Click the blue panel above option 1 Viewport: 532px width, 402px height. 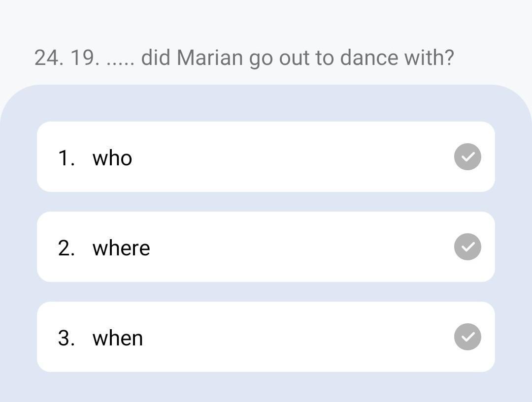point(266,104)
